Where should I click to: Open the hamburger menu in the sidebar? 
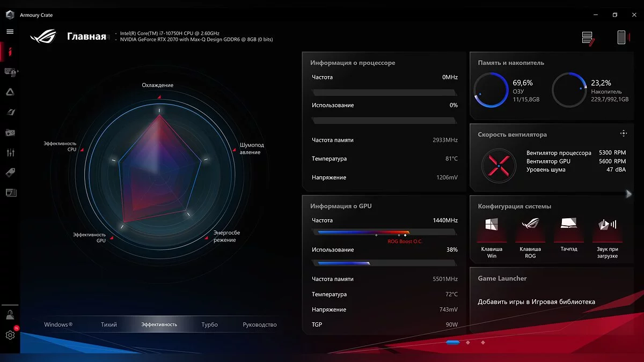10,32
